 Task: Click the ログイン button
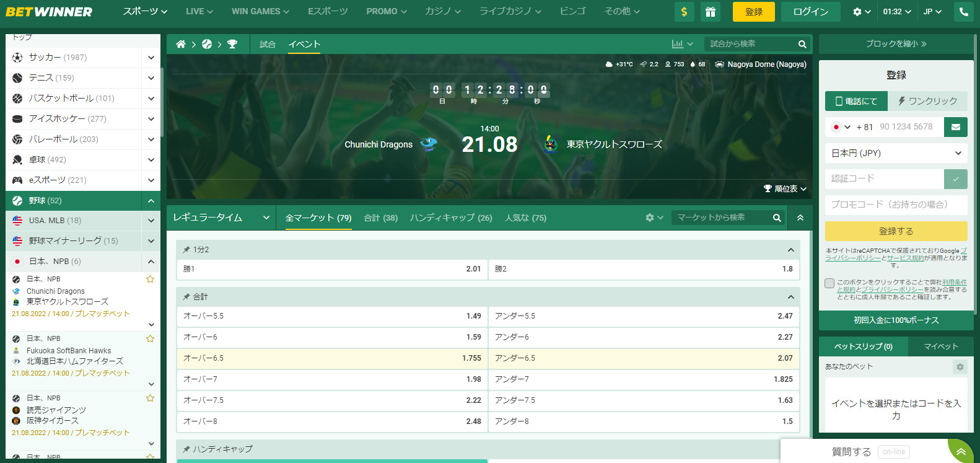pyautogui.click(x=811, y=12)
